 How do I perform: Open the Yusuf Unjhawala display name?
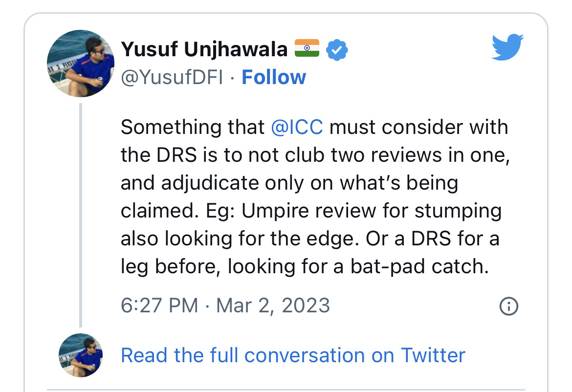[x=204, y=49]
